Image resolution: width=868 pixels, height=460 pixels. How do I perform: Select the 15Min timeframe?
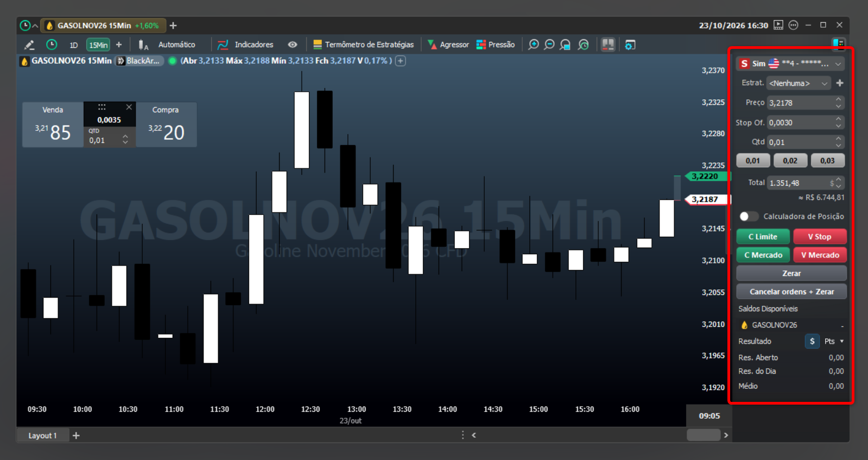(98, 45)
